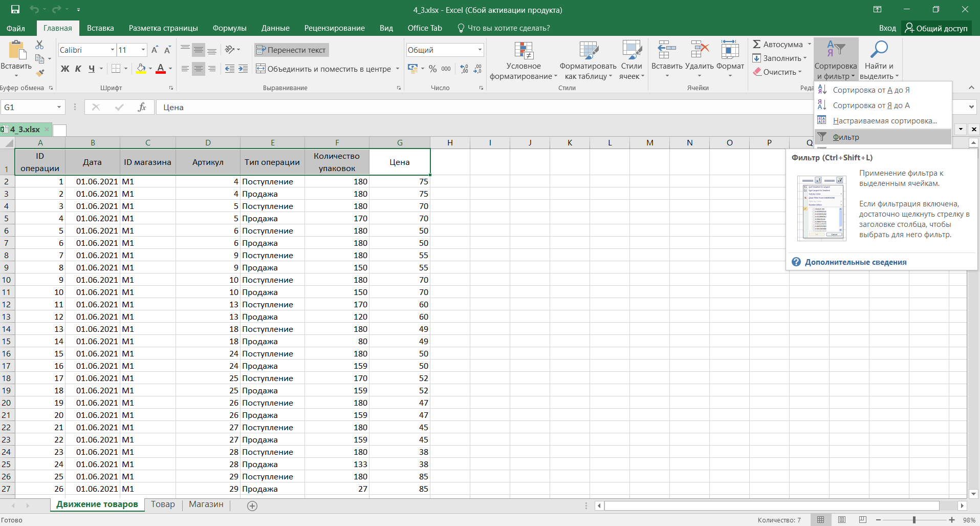The width and height of the screenshot is (980, 526).
Task: Select Фильтр in the dropdown menu
Action: [x=883, y=137]
